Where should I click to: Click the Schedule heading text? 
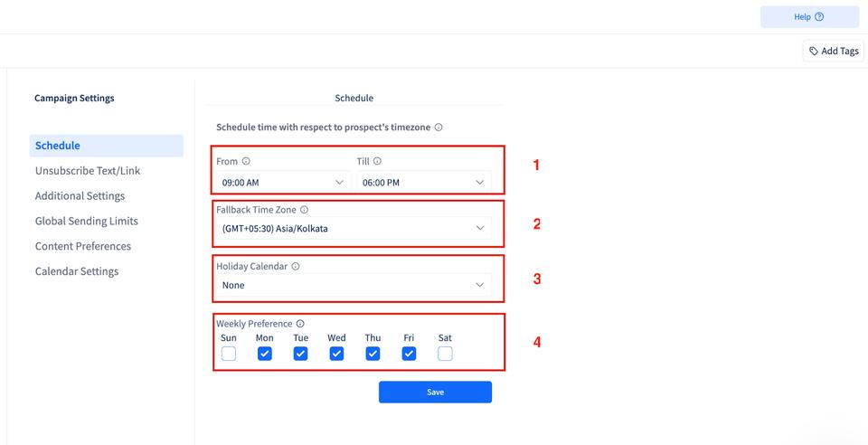point(354,98)
